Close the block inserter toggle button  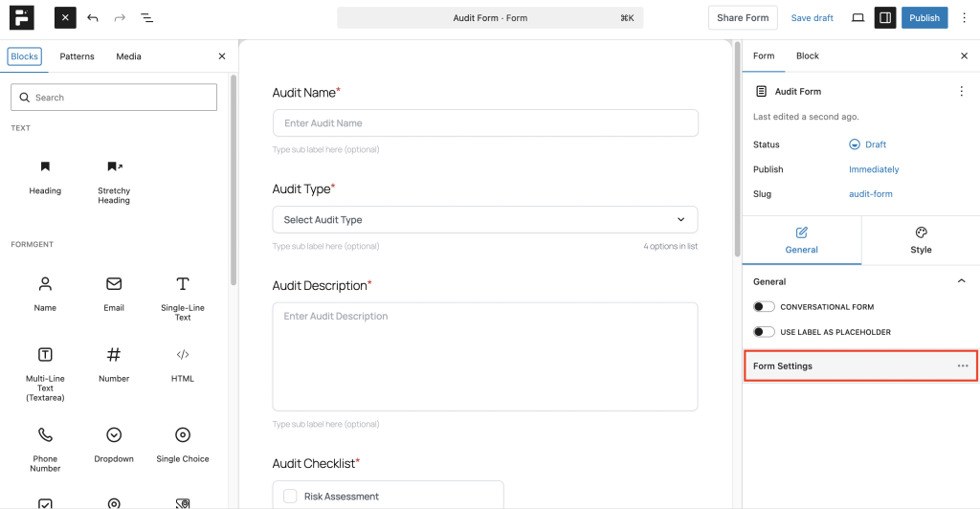coord(65,18)
